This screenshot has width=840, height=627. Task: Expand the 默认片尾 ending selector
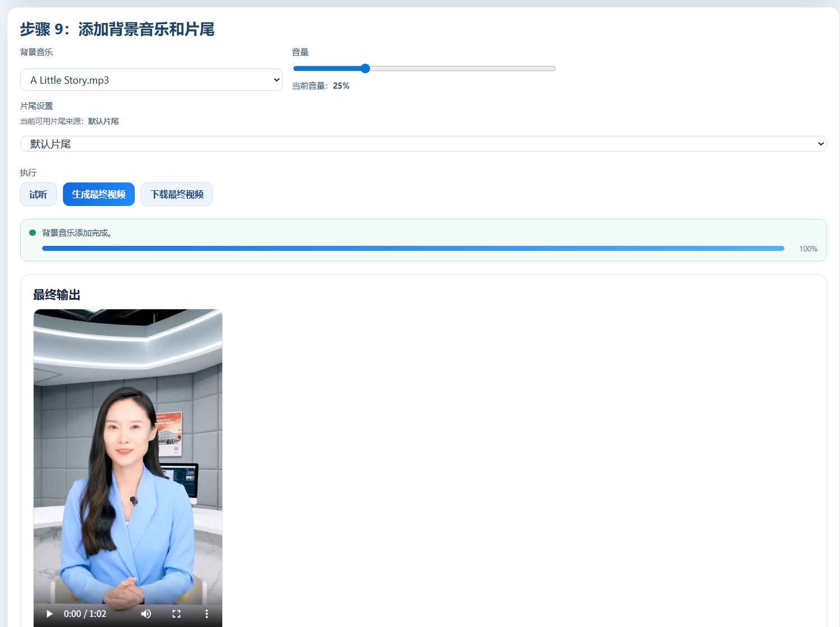pyautogui.click(x=424, y=144)
